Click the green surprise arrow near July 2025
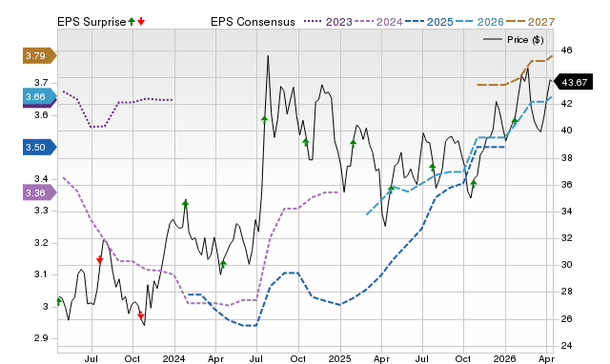The image size is (610, 364). pyautogui.click(x=432, y=167)
